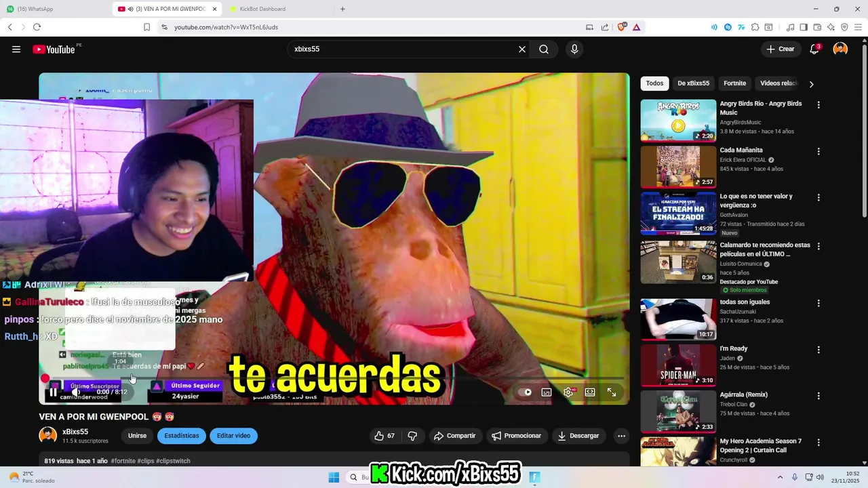Open options for todas son iguales video
The width and height of the screenshot is (868, 488).
(x=818, y=304)
